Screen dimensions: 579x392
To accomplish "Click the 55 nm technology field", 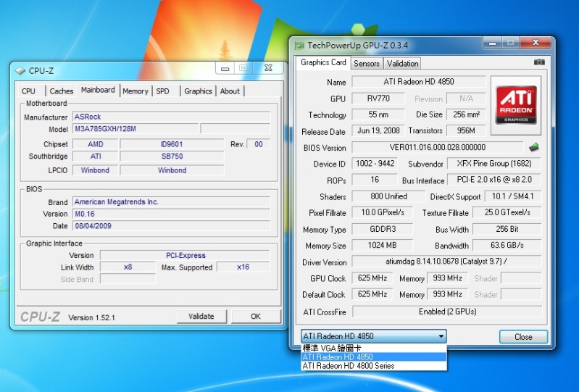I will coord(378,114).
